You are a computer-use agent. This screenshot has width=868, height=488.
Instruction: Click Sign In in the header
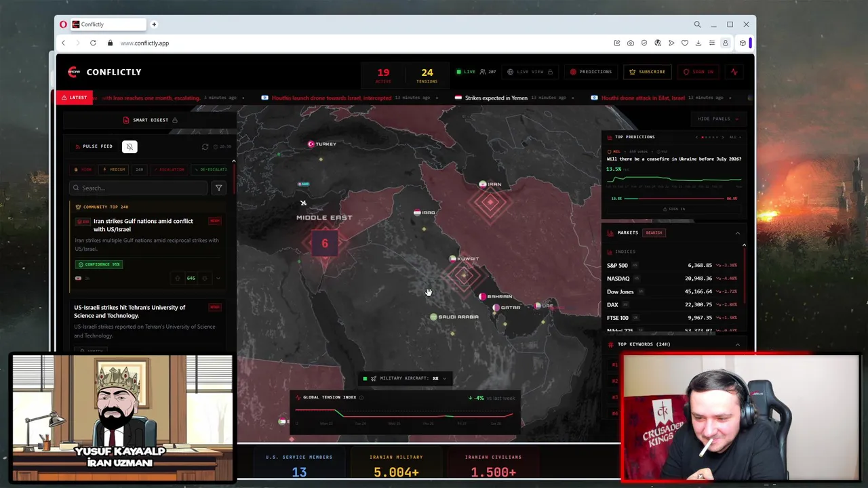point(698,72)
